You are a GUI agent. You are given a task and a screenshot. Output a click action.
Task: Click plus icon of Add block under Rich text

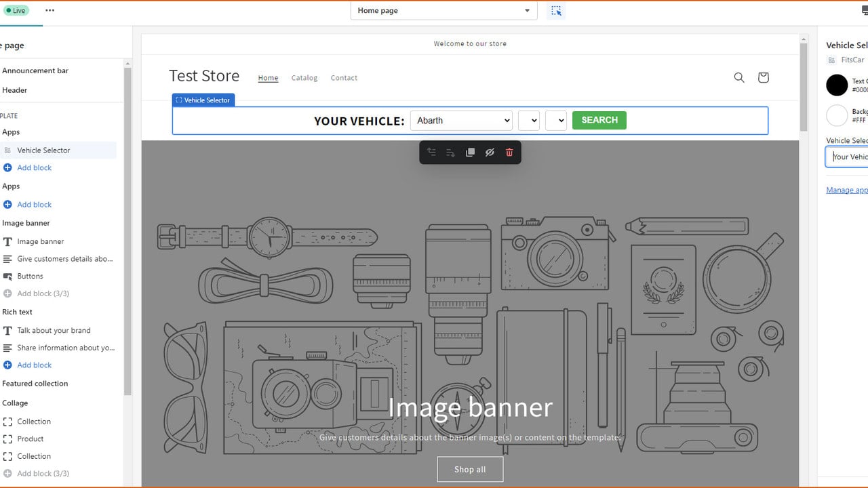click(x=7, y=365)
